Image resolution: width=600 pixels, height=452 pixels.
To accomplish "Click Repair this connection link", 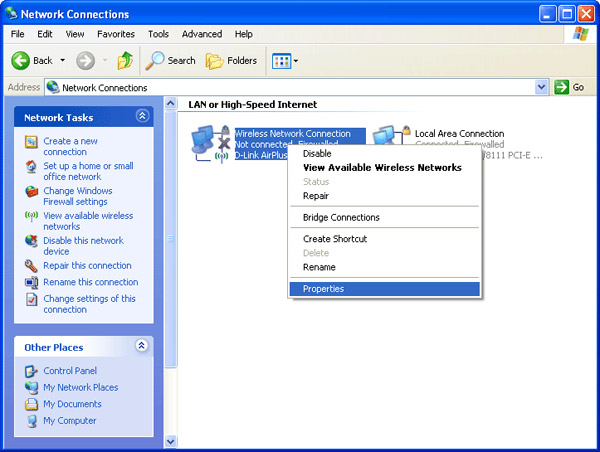I will (x=87, y=266).
